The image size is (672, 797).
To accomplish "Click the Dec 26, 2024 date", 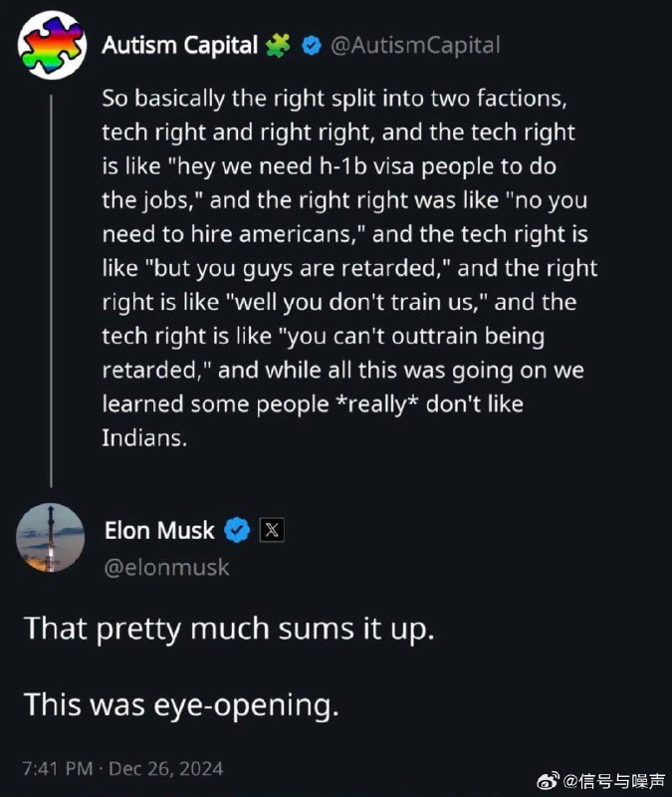I will coord(165,768).
